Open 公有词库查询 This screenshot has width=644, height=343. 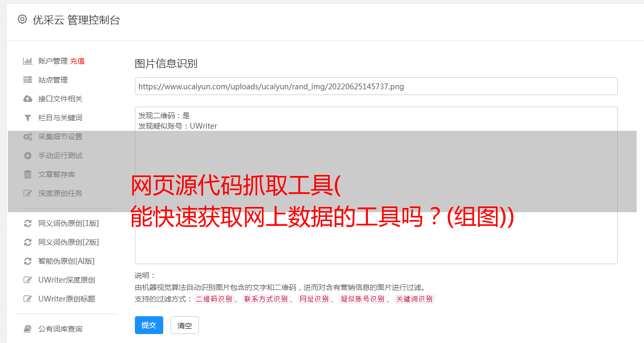(x=60, y=329)
